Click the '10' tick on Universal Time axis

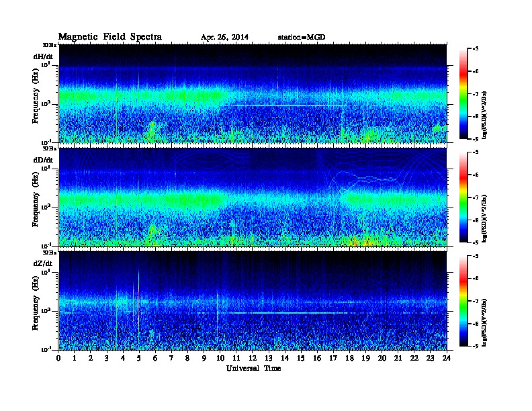tap(220, 358)
